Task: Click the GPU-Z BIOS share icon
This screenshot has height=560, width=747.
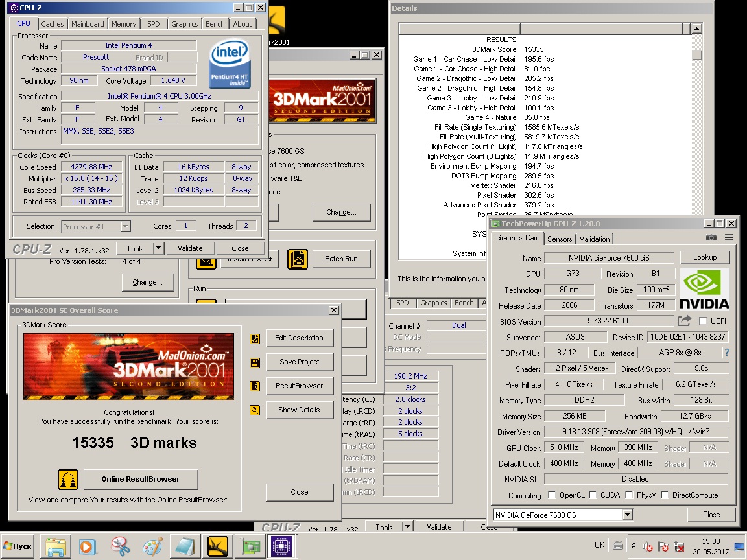Action: (x=684, y=321)
